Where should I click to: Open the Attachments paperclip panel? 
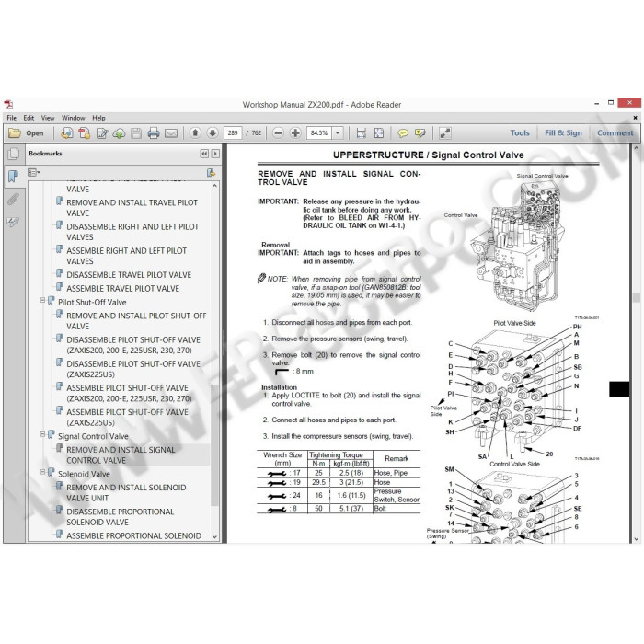pos(14,200)
